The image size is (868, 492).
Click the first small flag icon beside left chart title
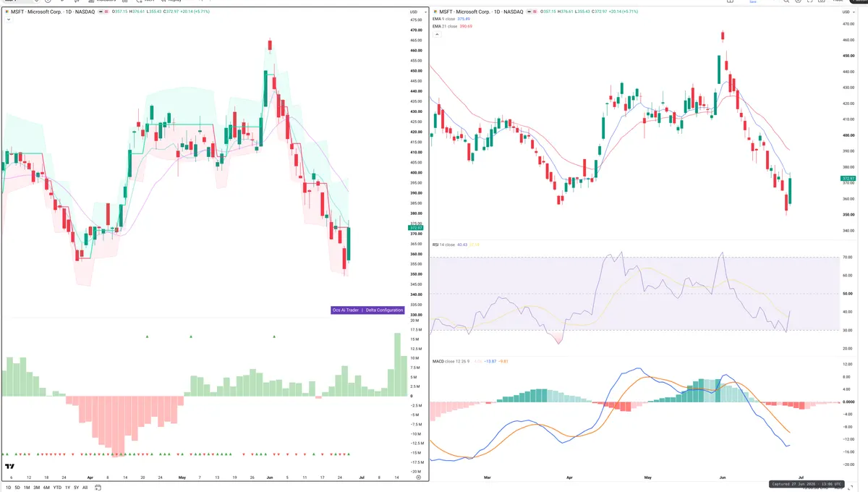101,12
